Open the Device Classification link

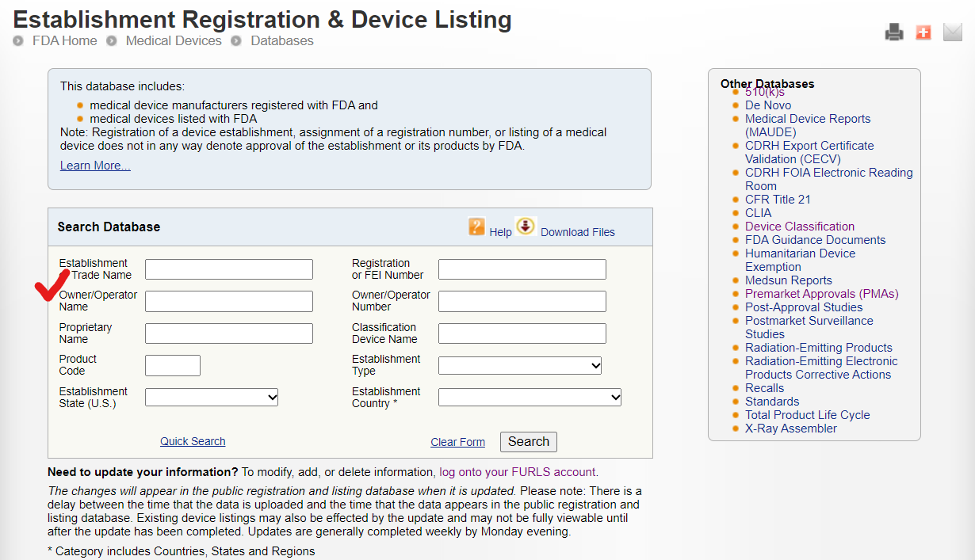(800, 227)
